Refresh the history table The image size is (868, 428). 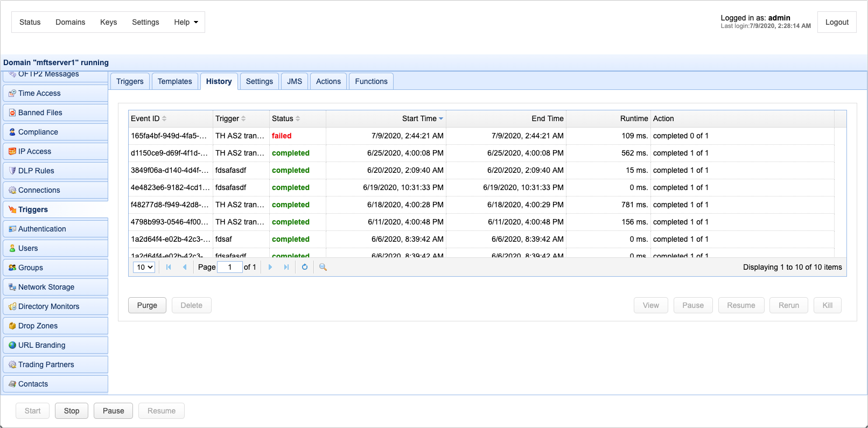(x=305, y=267)
